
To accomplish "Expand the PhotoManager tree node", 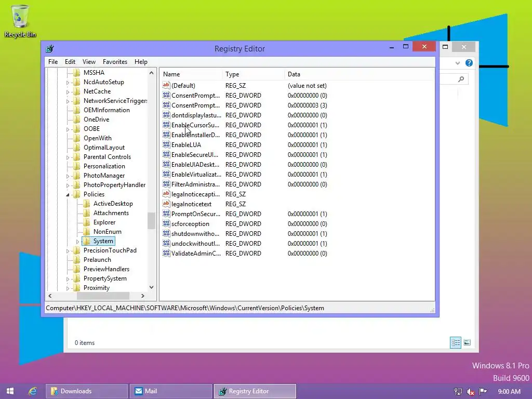I will [68, 176].
